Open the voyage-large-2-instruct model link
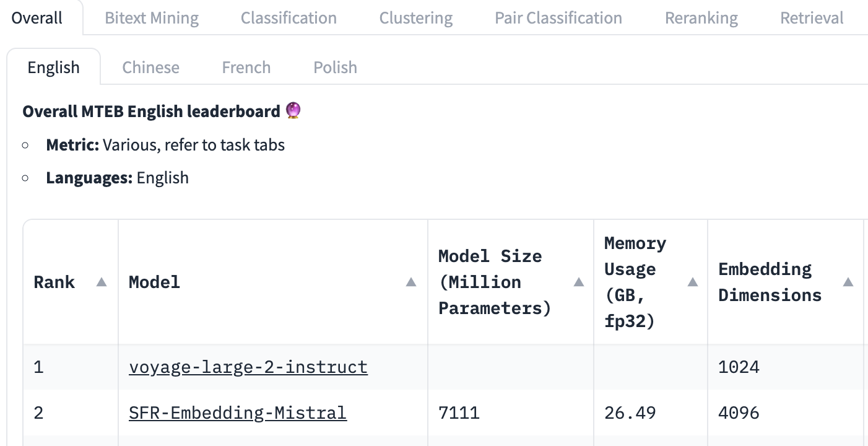 248,367
